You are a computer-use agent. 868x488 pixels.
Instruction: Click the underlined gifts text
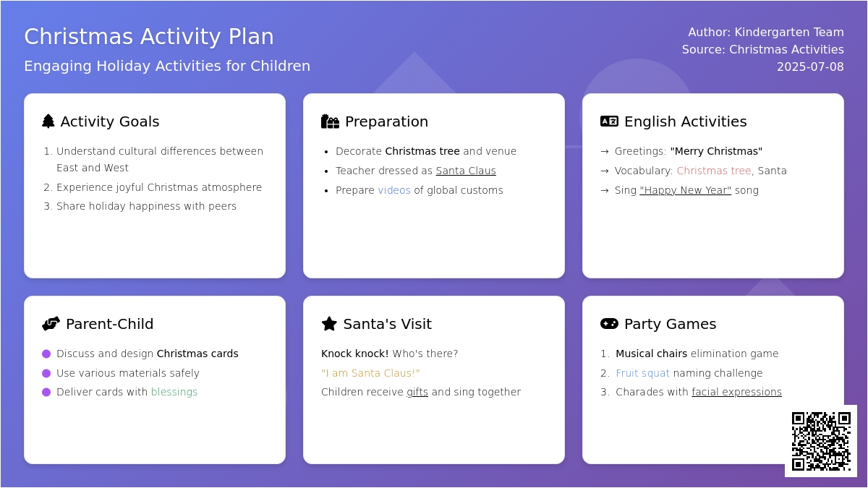[417, 392]
